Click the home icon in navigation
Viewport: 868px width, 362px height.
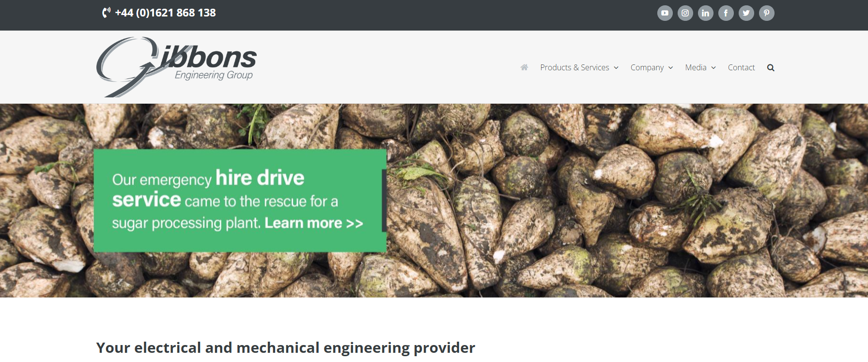point(524,67)
